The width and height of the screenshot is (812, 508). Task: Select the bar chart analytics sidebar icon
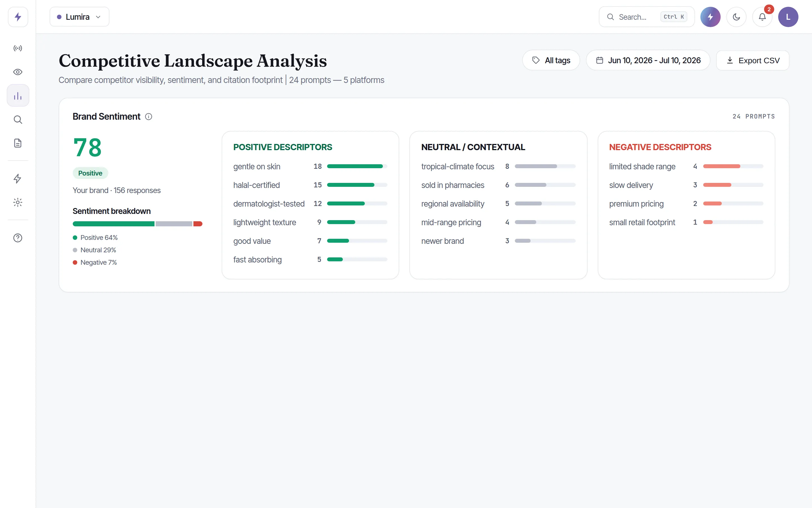pos(18,96)
